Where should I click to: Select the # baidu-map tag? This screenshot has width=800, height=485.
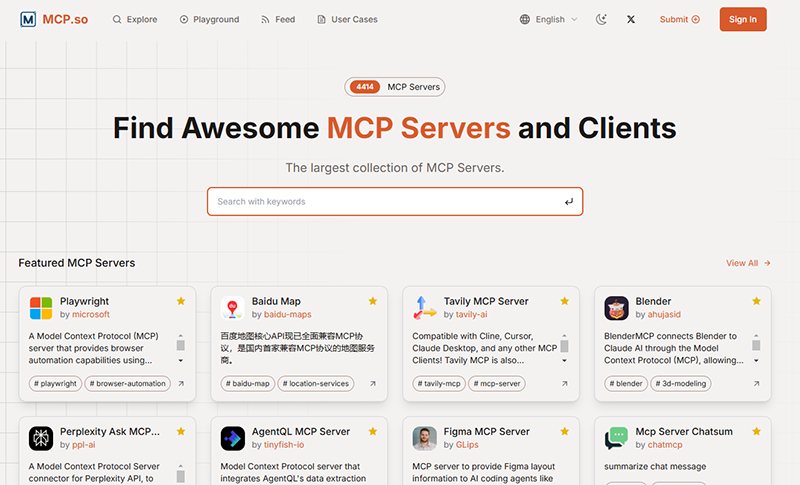[247, 384]
